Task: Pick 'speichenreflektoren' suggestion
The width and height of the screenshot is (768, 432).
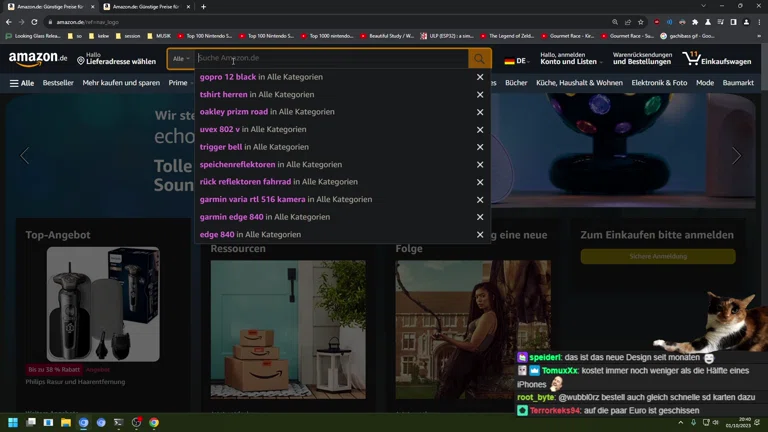Action: pos(270,165)
